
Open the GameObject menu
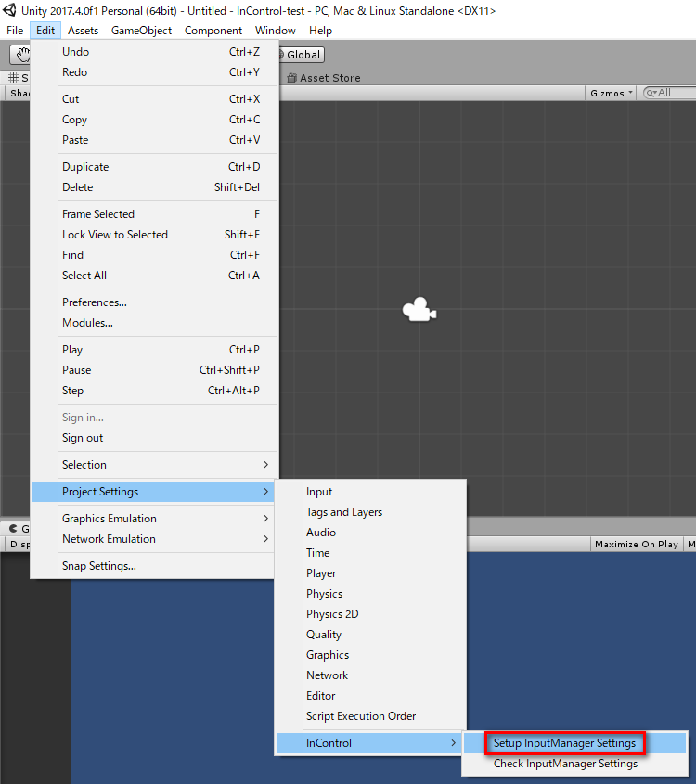click(x=141, y=31)
